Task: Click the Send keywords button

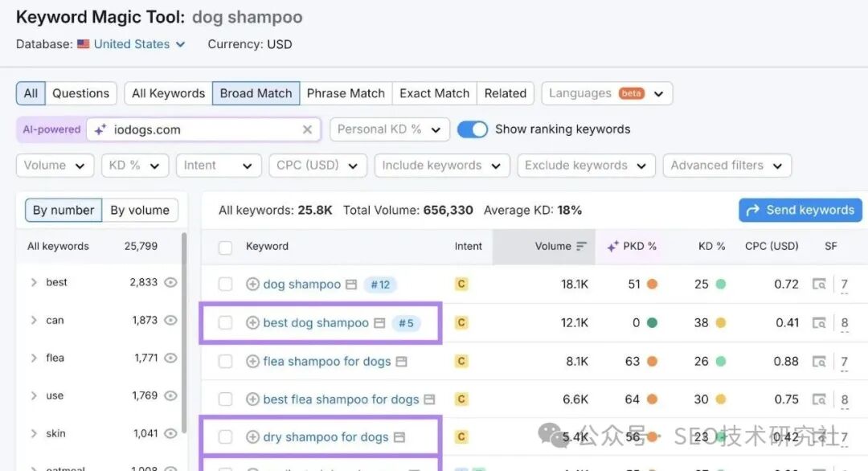Action: [x=800, y=211]
